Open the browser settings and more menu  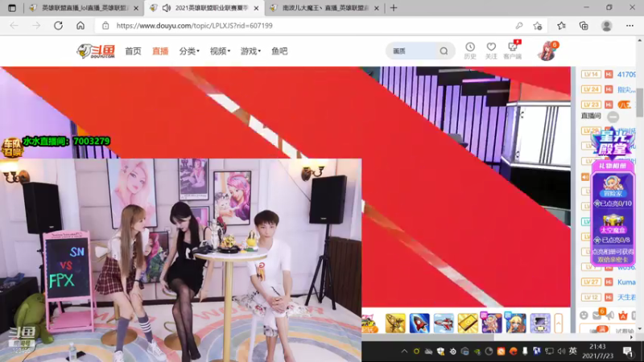coord(630,26)
